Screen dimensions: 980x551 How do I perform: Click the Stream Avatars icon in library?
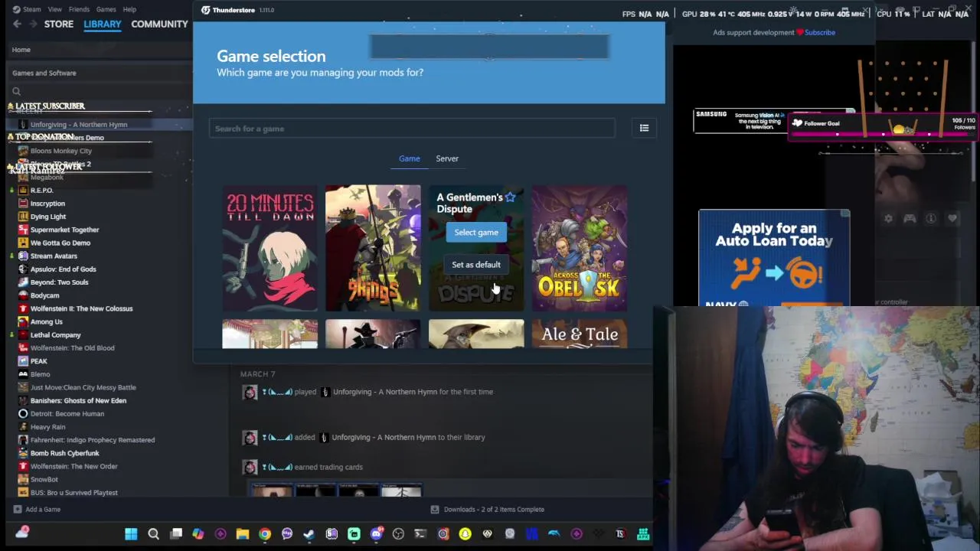pos(23,256)
